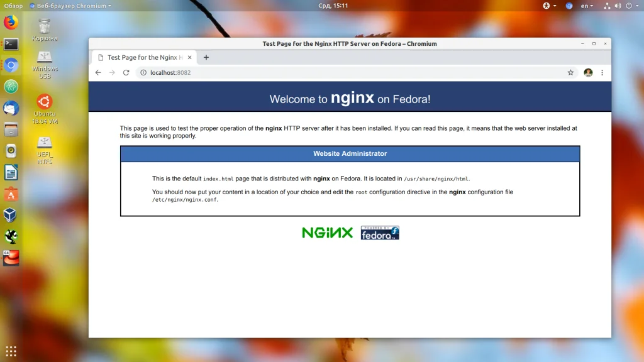Close the Test Page for the Nginx tab

(189, 57)
